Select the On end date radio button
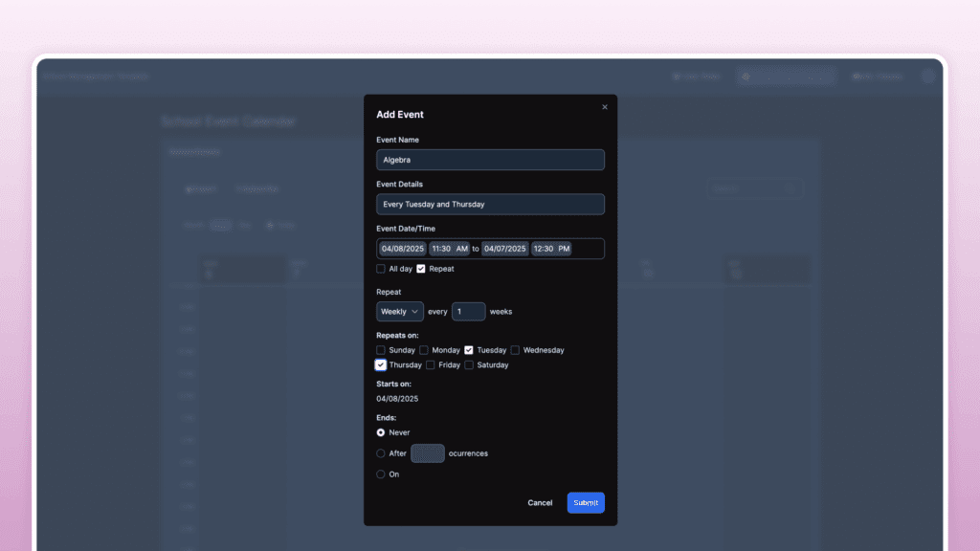This screenshot has width=980, height=551. tap(381, 474)
